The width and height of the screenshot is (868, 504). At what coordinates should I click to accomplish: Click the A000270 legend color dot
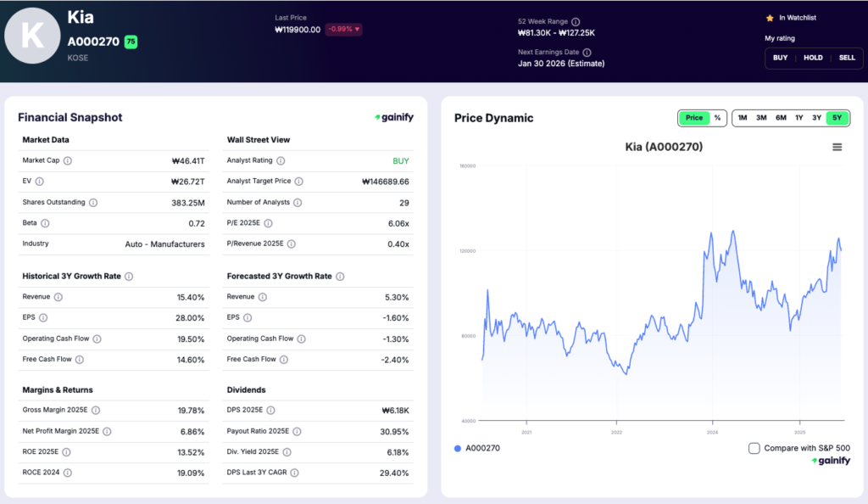click(459, 448)
